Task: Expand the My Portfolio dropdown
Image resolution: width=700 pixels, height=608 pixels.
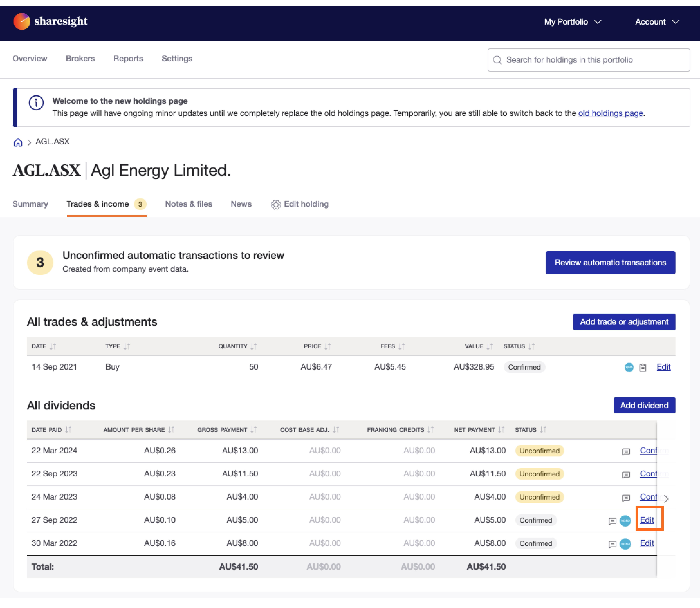Action: (572, 22)
